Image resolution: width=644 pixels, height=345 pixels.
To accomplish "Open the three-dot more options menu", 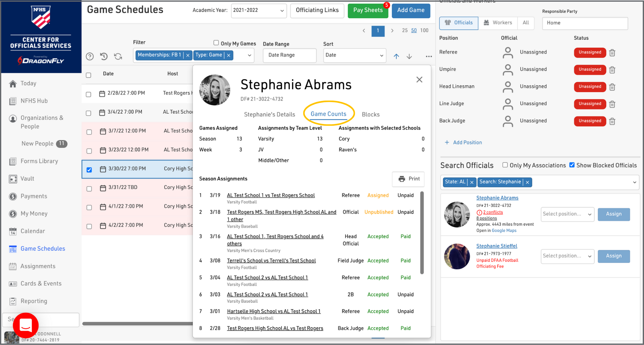I will [x=429, y=56].
